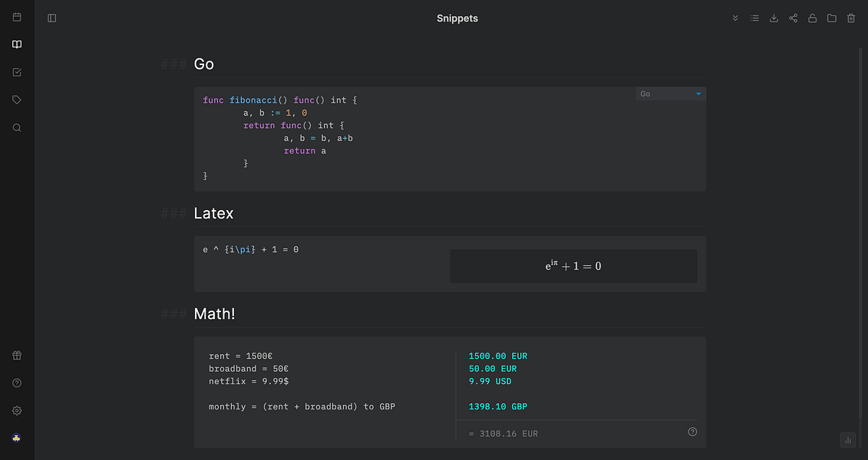The height and width of the screenshot is (460, 868).
Task: Open settings via the gear icon
Action: (x=17, y=410)
